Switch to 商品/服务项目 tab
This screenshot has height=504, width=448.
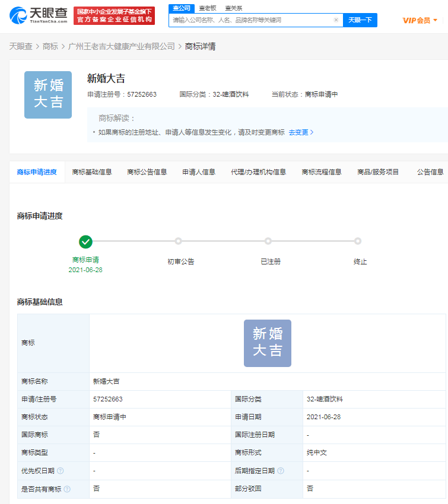[378, 172]
